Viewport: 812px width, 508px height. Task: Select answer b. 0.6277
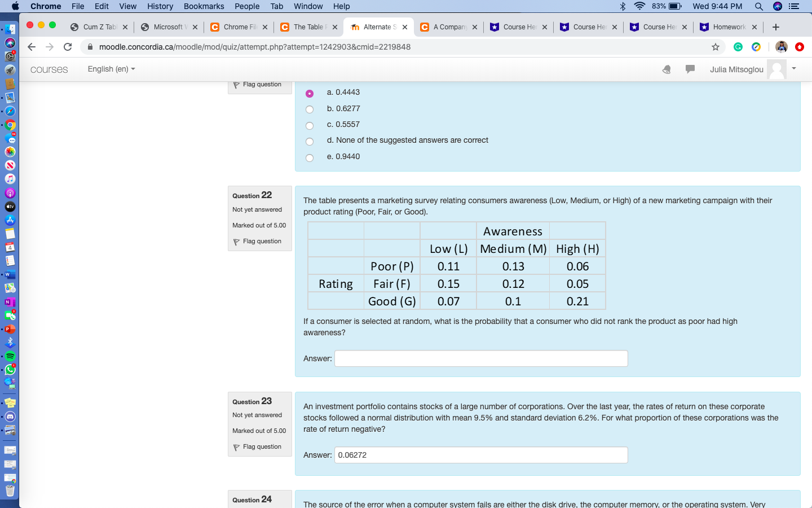[310, 110]
